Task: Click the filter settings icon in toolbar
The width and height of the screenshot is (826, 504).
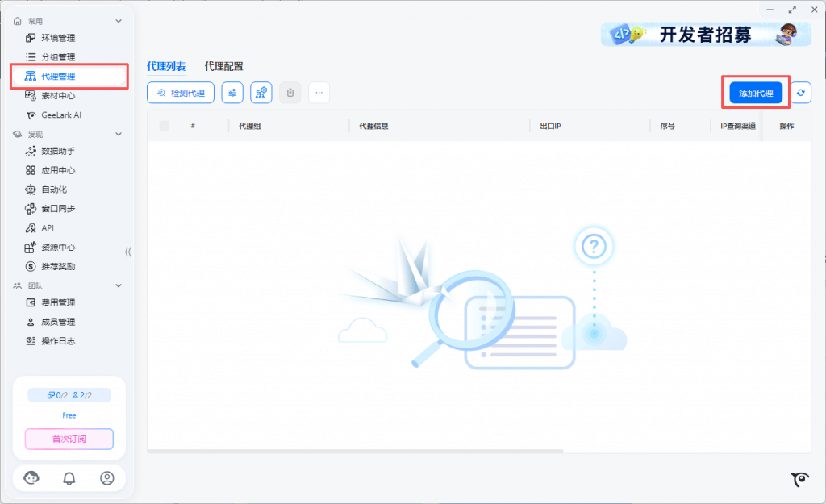Action: pyautogui.click(x=232, y=93)
